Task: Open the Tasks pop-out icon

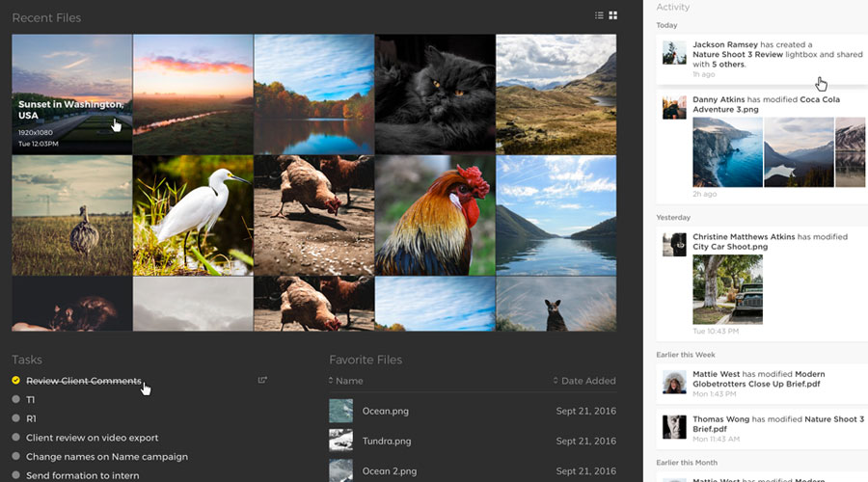Action: click(262, 380)
